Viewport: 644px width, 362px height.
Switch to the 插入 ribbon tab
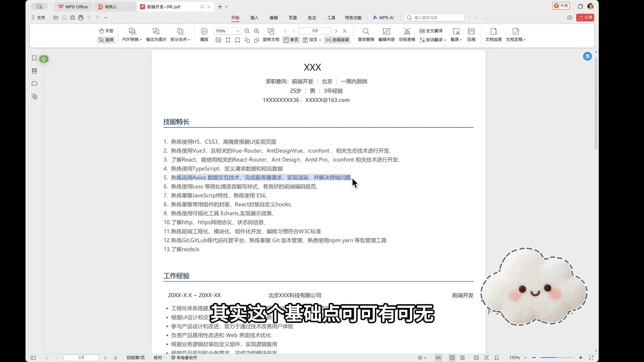[255, 18]
